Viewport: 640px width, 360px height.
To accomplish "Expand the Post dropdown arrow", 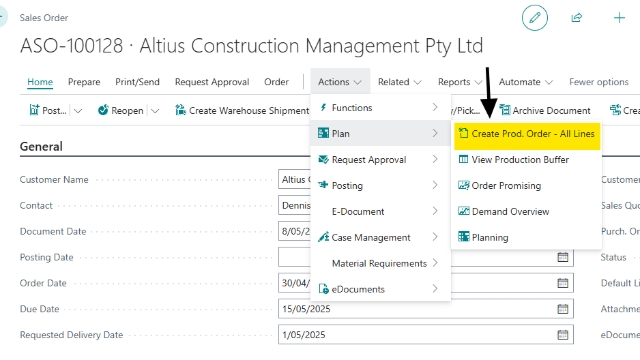I will click(x=78, y=111).
